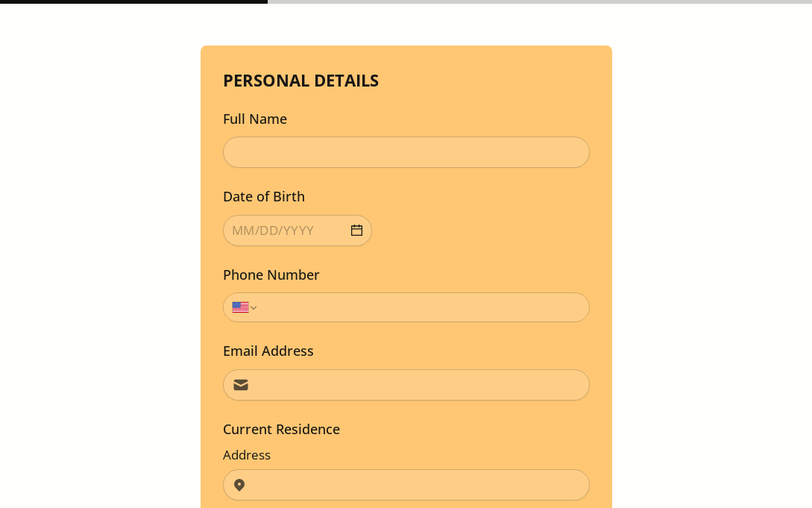Select the YYYY year segment of birth date

coord(298,231)
